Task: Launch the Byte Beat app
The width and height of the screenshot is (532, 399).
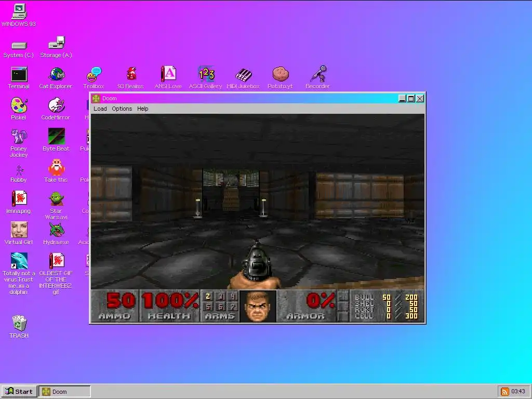Action: [56, 140]
